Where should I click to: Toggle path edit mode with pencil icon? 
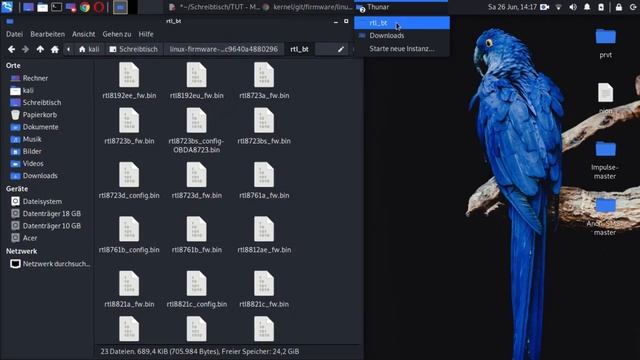[x=340, y=49]
